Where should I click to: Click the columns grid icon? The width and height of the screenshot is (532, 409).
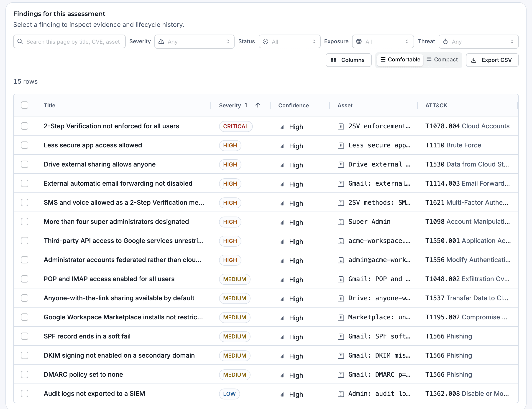click(333, 60)
